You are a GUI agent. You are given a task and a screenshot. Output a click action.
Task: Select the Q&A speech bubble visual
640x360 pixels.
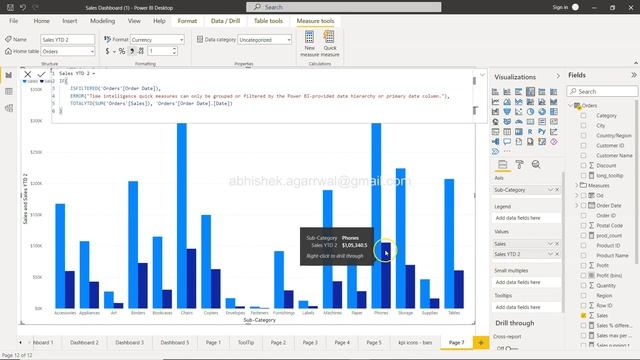click(507, 142)
